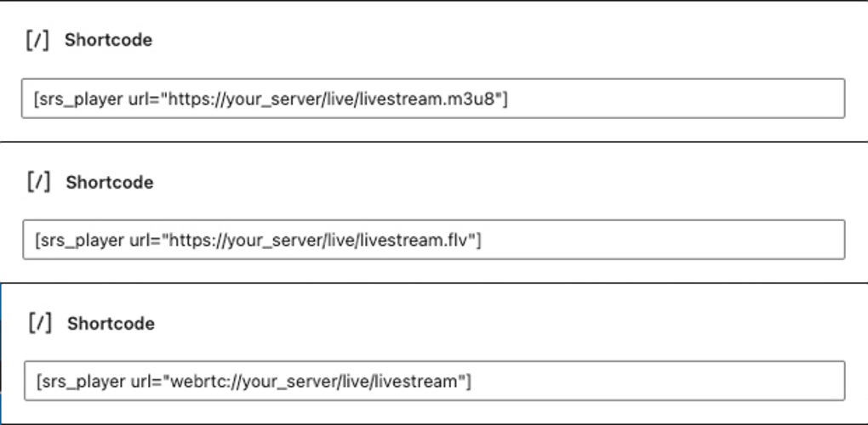The height and width of the screenshot is (425, 868).
Task: Click the shortcode icon of the m3u8 block
Action: point(38,40)
